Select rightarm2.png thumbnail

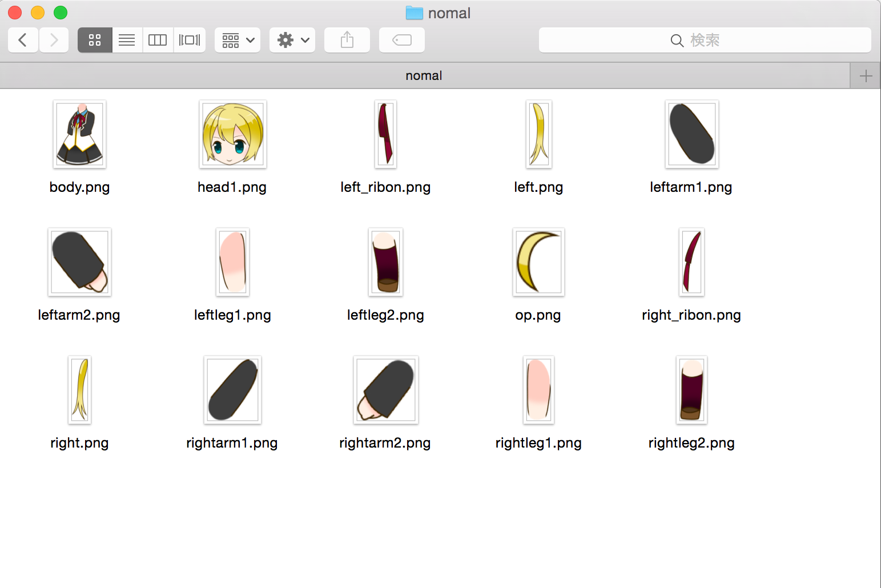coord(386,390)
